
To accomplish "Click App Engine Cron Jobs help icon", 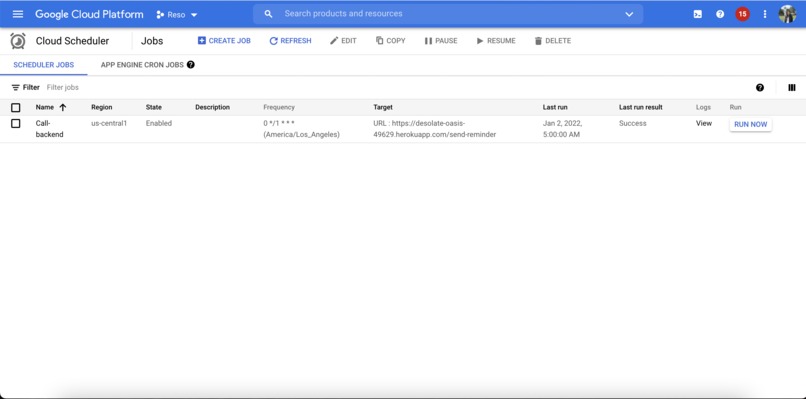I will click(191, 65).
